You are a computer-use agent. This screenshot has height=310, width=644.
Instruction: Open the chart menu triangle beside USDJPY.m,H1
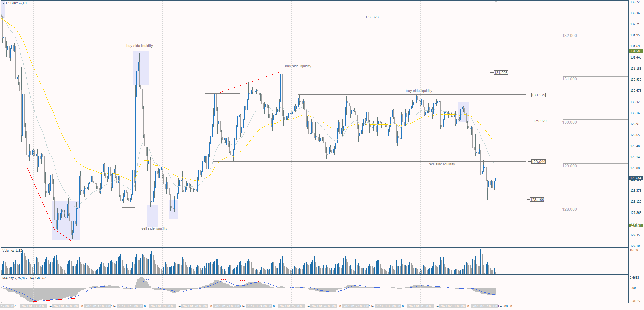(x=3, y=3)
